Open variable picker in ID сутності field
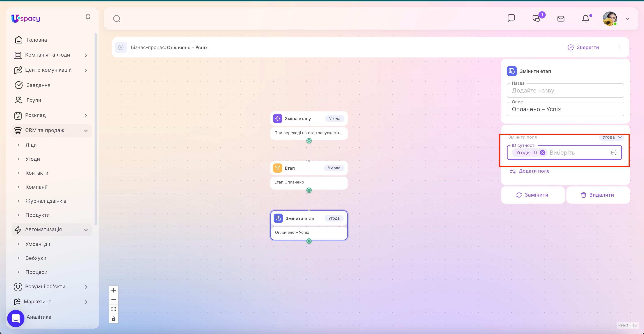The height and width of the screenshot is (334, 644). pos(614,152)
